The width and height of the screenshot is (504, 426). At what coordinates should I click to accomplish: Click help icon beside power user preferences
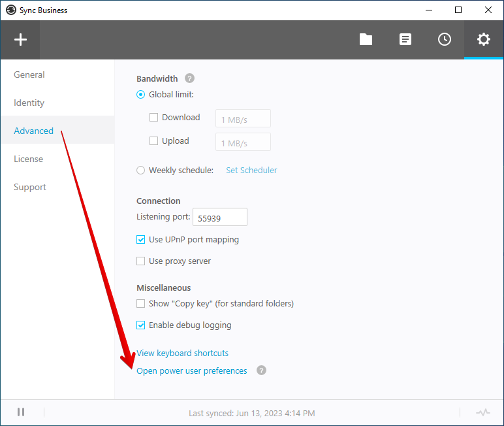[x=261, y=370]
